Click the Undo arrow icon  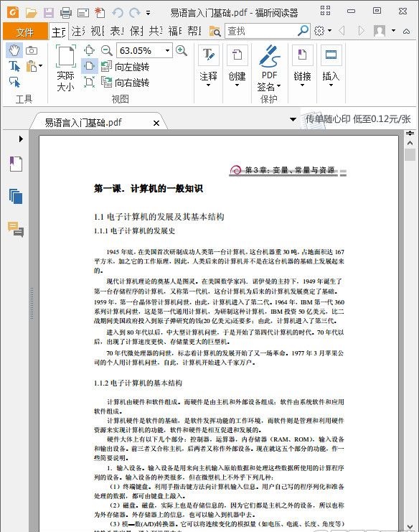[118, 13]
